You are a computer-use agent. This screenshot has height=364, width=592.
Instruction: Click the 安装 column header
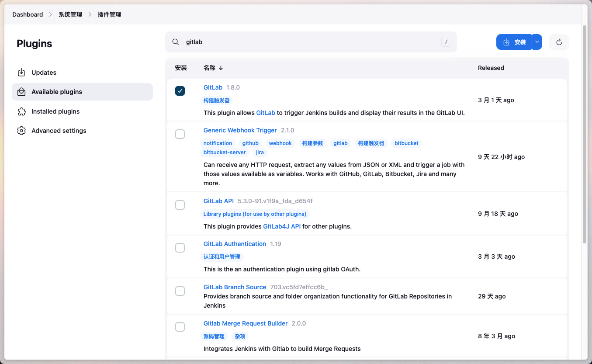[181, 68]
